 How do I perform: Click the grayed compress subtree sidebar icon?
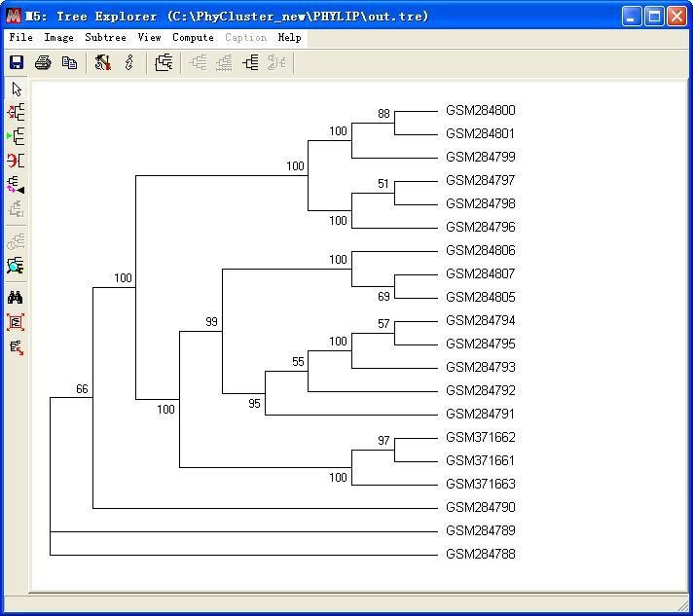pyautogui.click(x=16, y=208)
